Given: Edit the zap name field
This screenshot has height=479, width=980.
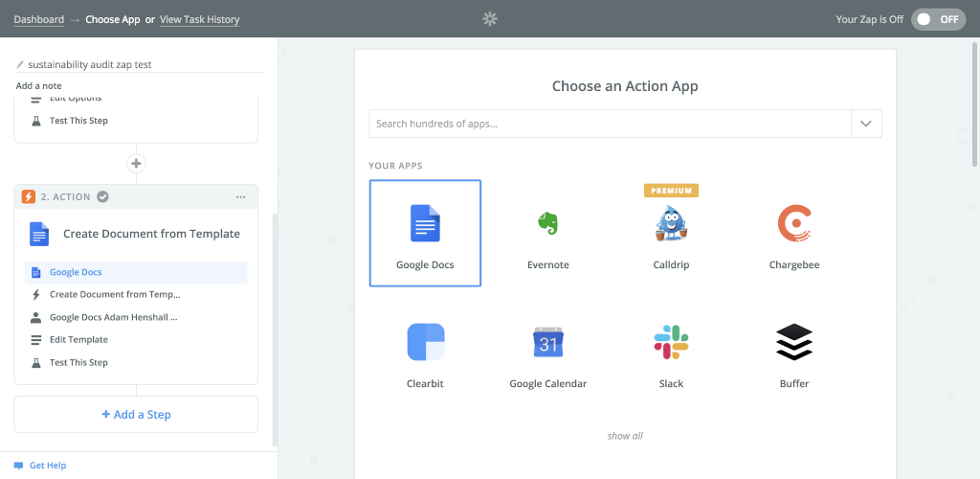Looking at the screenshot, I should [x=140, y=64].
